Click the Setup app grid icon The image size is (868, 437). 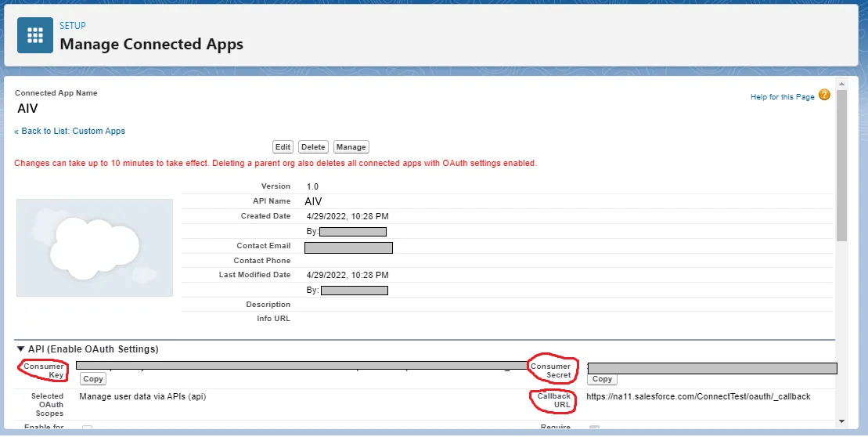(35, 35)
